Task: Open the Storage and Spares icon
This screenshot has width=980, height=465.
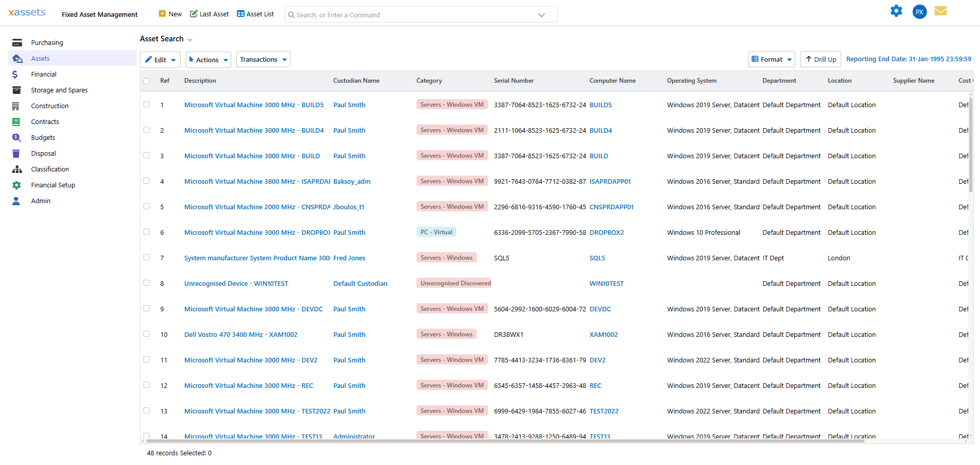Action: tap(17, 90)
